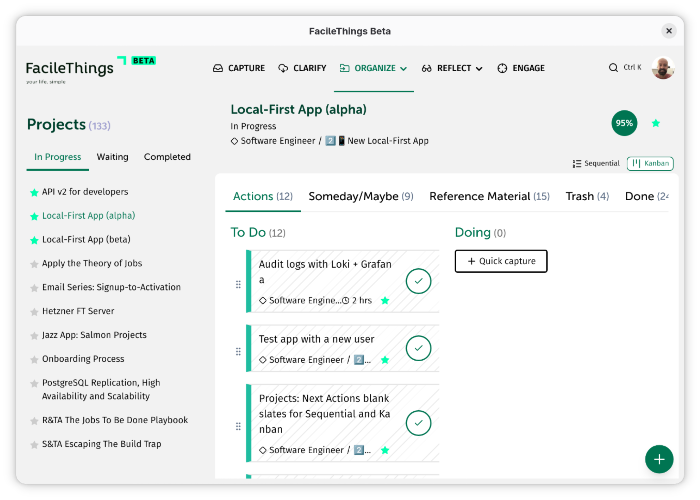
Task: Open the Completed projects tab
Action: [x=167, y=157]
